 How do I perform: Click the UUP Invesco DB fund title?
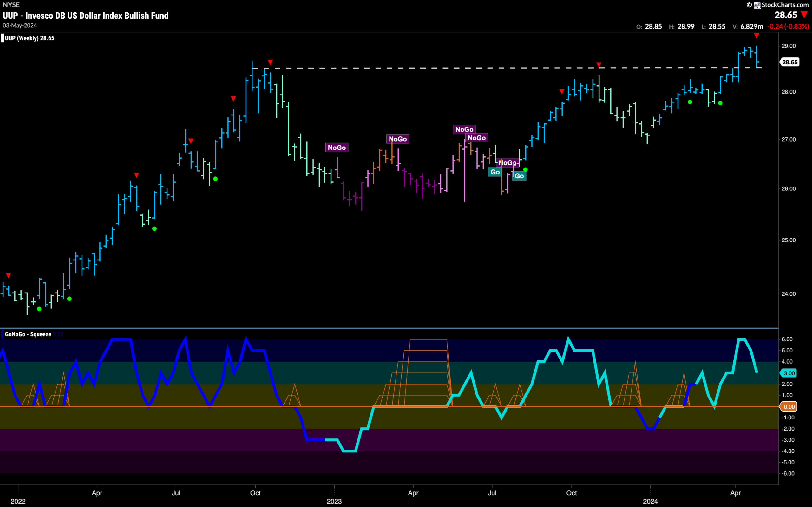[85, 16]
